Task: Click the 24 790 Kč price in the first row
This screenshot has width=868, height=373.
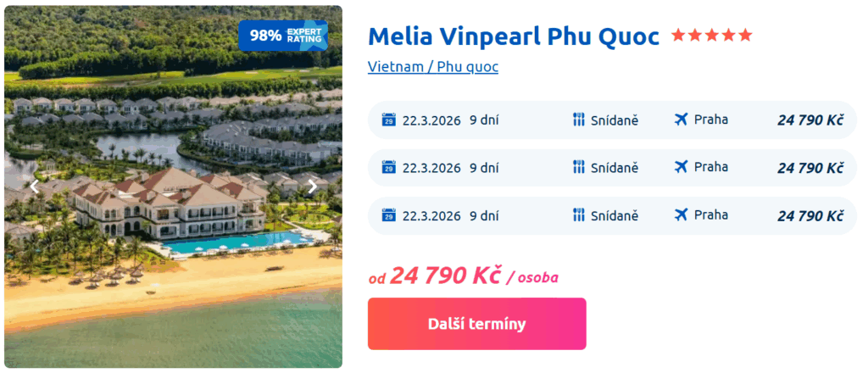Action: 810,120
